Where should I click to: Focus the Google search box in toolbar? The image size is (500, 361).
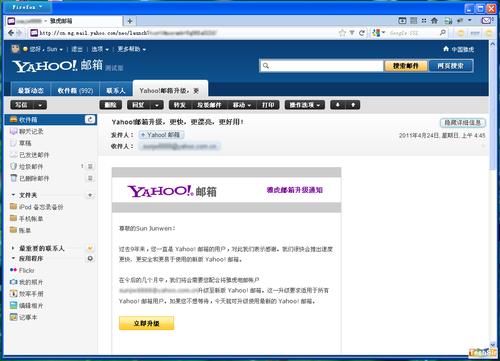412,33
